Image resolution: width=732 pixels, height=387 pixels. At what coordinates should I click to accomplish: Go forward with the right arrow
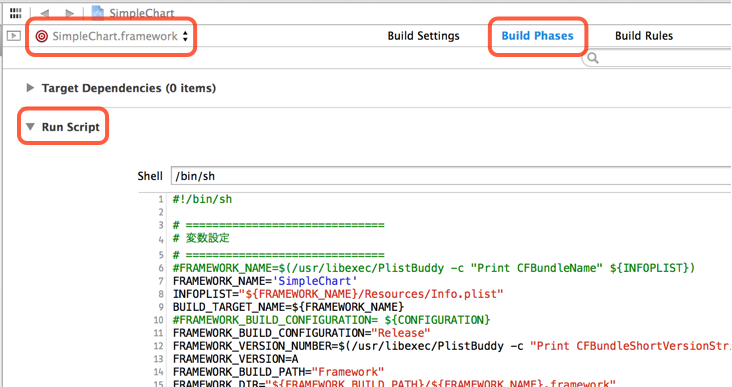point(69,13)
